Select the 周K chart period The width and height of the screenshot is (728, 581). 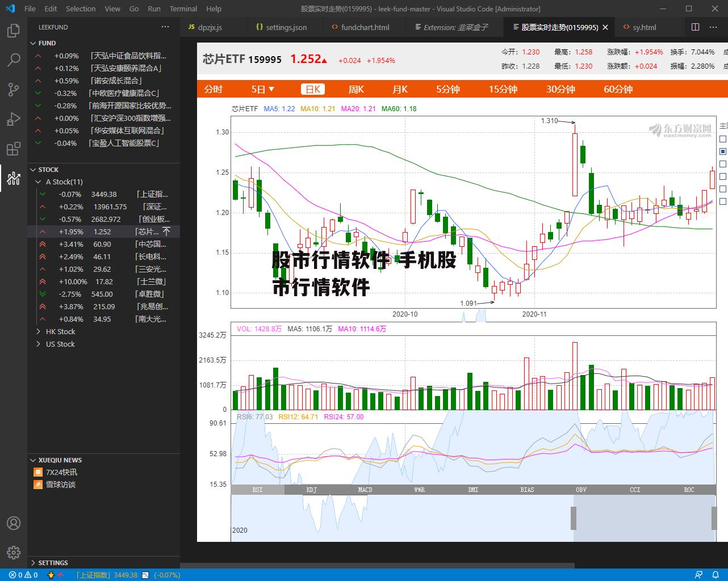(356, 89)
